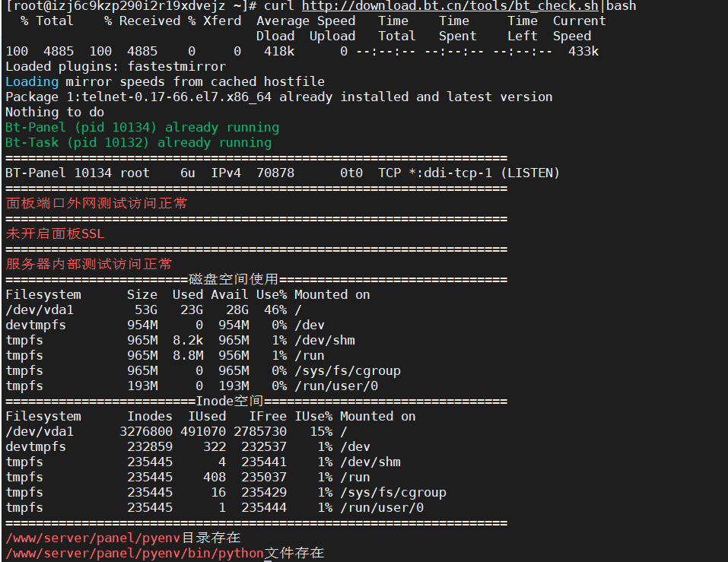
Task: Click the red 面板端口外网测试访问正常 status line
Action: pos(97,203)
